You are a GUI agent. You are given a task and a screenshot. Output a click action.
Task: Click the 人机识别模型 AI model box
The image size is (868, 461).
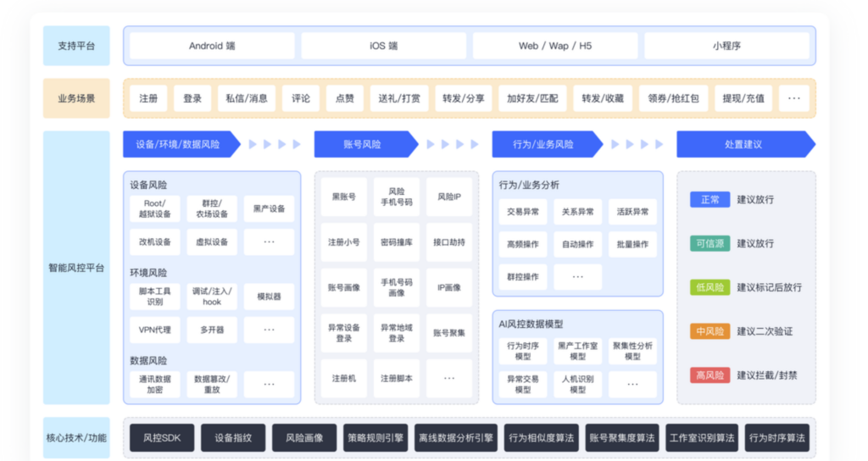[577, 384]
